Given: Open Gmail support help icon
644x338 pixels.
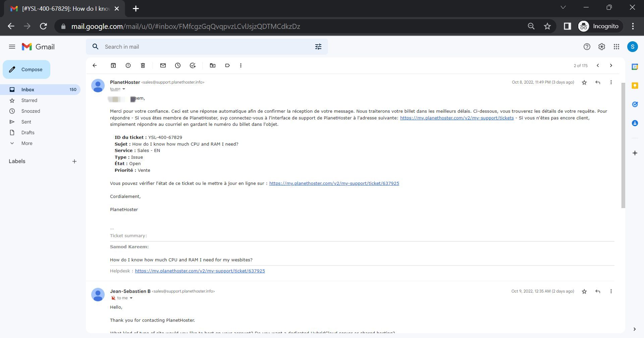Looking at the screenshot, I should [587, 47].
